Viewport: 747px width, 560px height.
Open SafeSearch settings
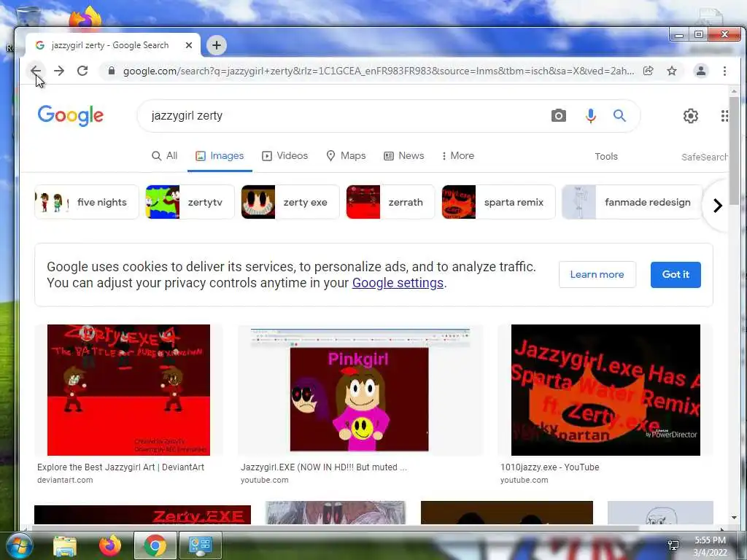coord(704,157)
